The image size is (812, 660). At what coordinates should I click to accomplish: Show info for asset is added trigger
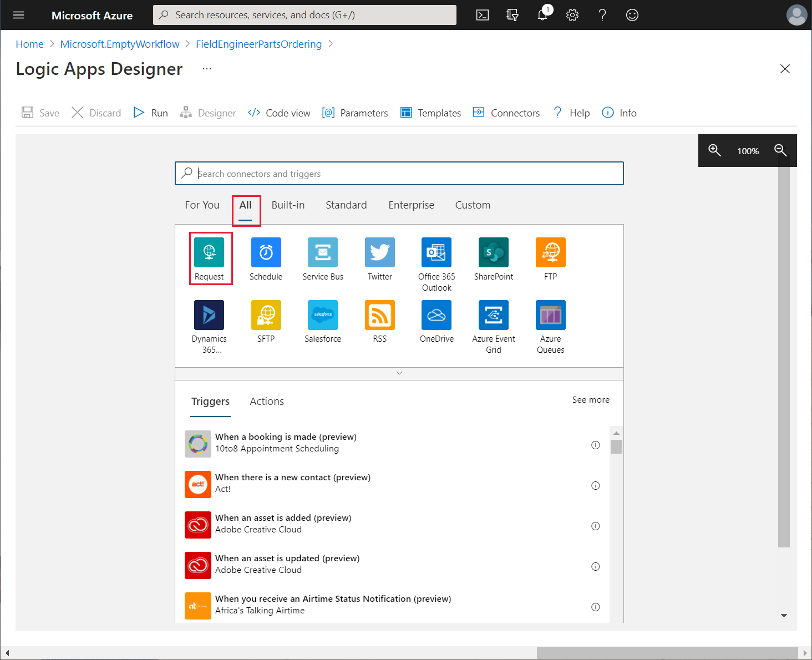pyautogui.click(x=596, y=526)
